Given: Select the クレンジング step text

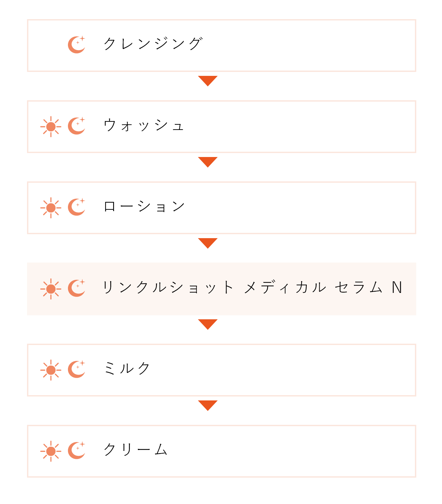Looking at the screenshot, I should point(153,44).
